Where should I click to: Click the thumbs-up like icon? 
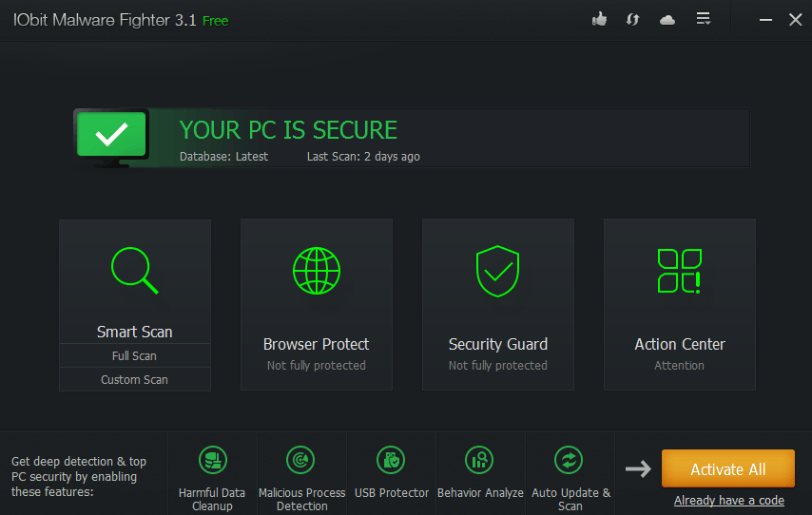[599, 20]
